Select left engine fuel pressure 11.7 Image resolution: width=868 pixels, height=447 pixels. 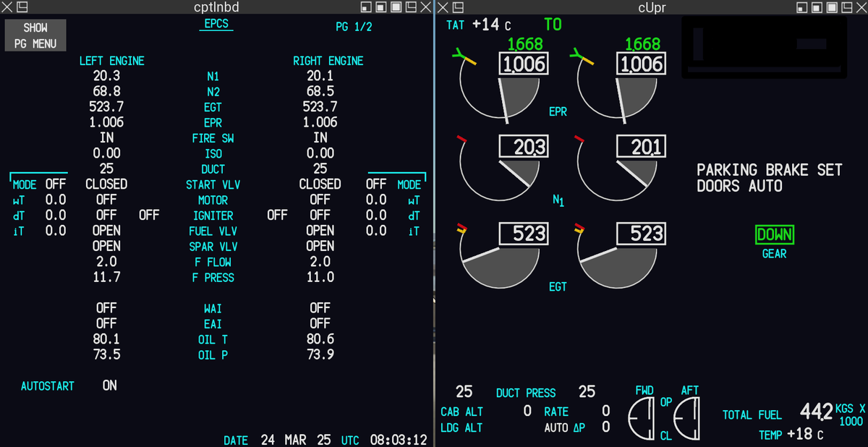(106, 277)
